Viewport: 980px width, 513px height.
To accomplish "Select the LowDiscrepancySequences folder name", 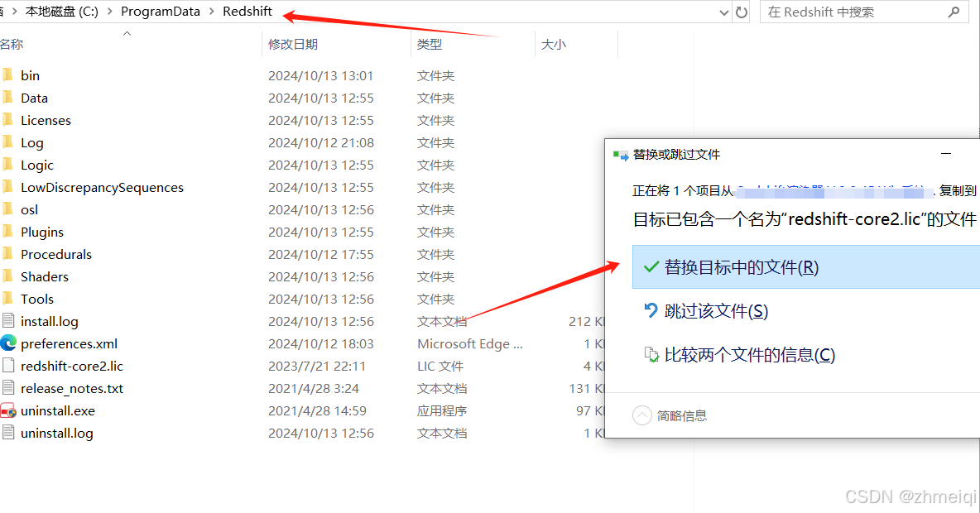I will click(x=102, y=188).
